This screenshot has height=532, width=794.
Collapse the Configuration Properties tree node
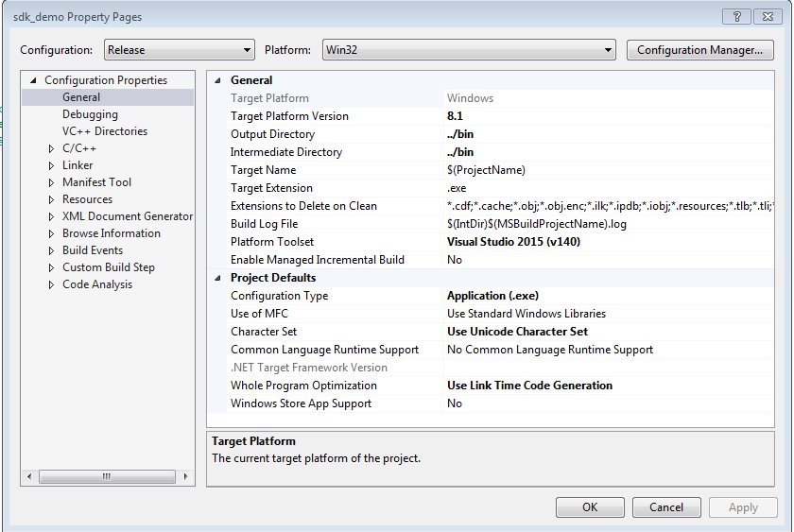pyautogui.click(x=34, y=80)
